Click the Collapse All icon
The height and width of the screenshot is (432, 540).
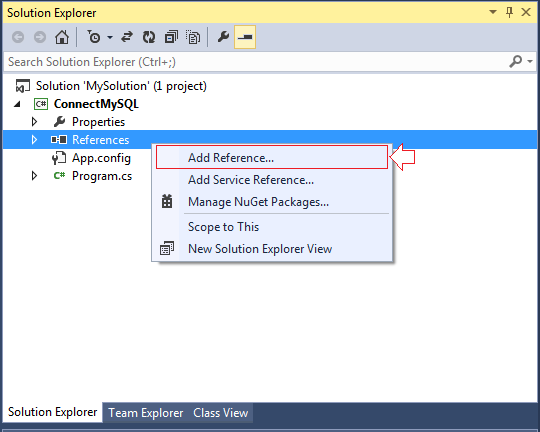(x=171, y=37)
